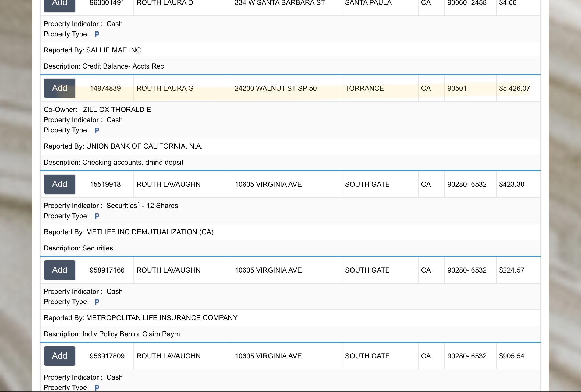Select description Credit Balance- Accts Rec

(123, 66)
